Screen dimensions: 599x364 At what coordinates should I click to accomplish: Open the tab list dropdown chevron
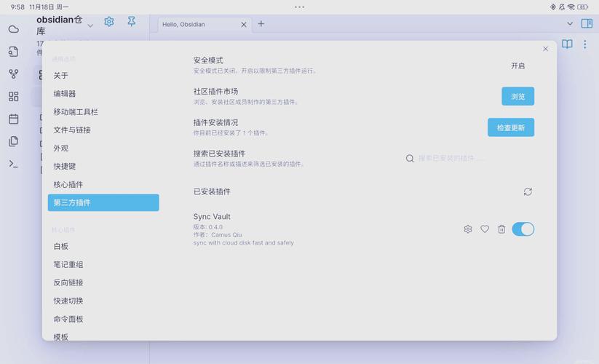coord(570,24)
